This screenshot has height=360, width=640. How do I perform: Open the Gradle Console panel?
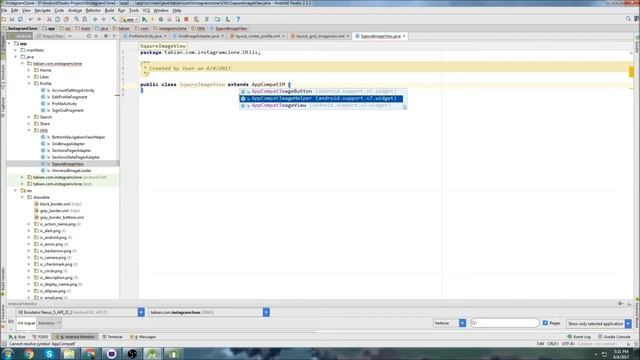pyautogui.click(x=614, y=337)
